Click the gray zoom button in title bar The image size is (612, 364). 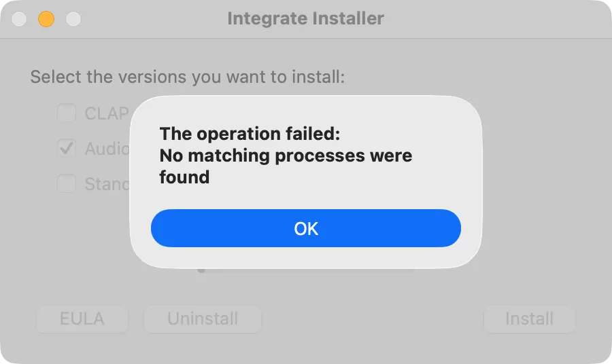tap(73, 19)
